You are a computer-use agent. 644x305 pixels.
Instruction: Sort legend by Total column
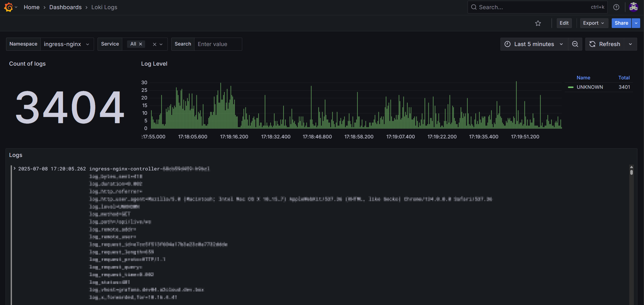[624, 78]
